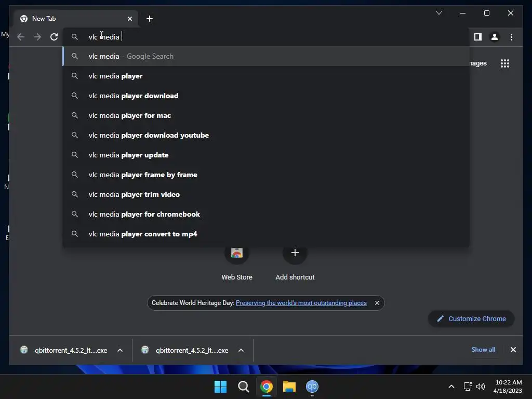Select 'vlc media player download youtube' suggestion
This screenshot has width=532, height=399.
point(267,135)
